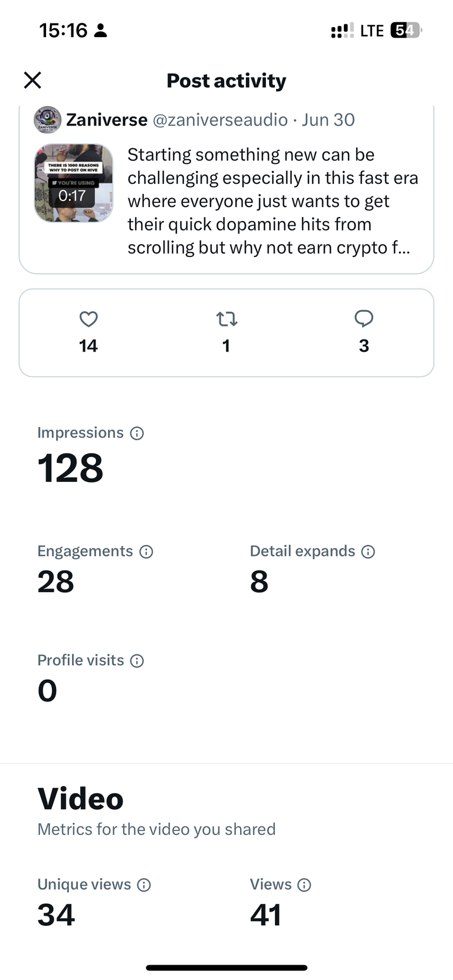
Task: Open the Unique views info icon
Action: pyautogui.click(x=144, y=885)
